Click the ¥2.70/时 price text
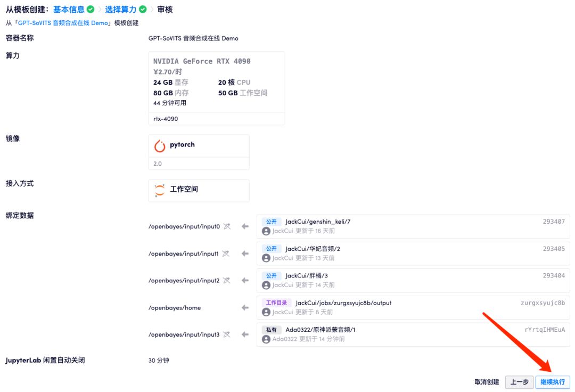 coord(168,72)
